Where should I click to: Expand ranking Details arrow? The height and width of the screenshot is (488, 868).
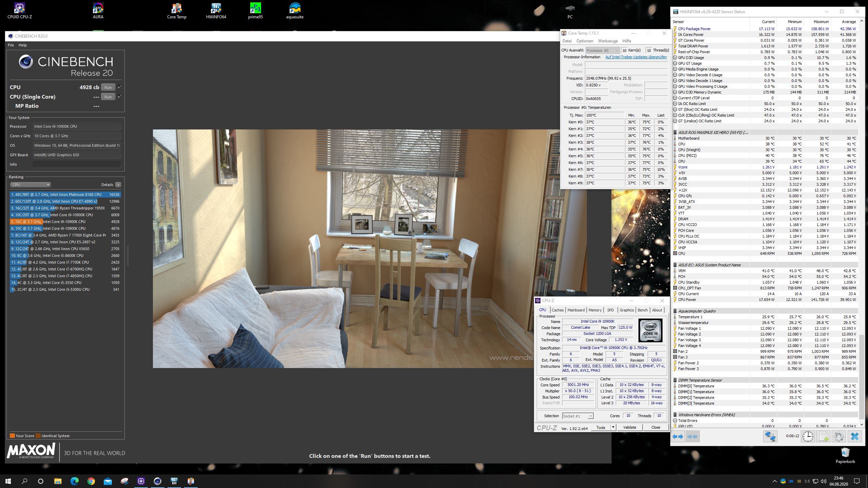pos(118,185)
